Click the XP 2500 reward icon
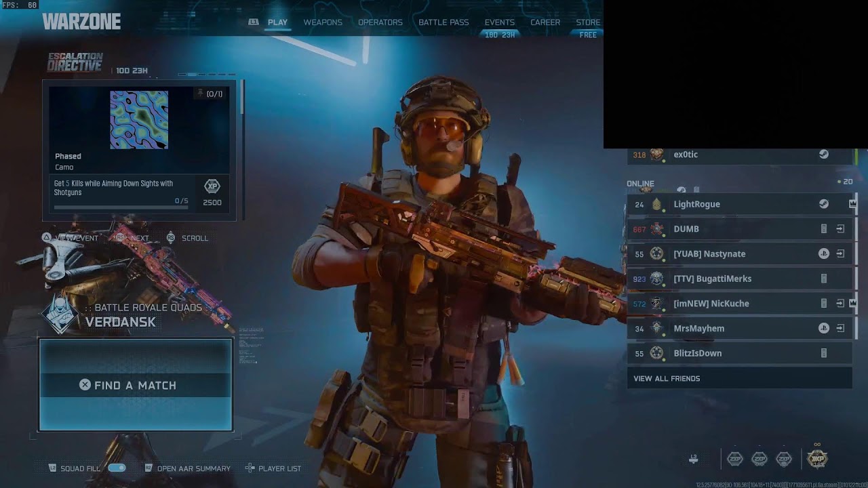The height and width of the screenshot is (488, 868). [212, 186]
